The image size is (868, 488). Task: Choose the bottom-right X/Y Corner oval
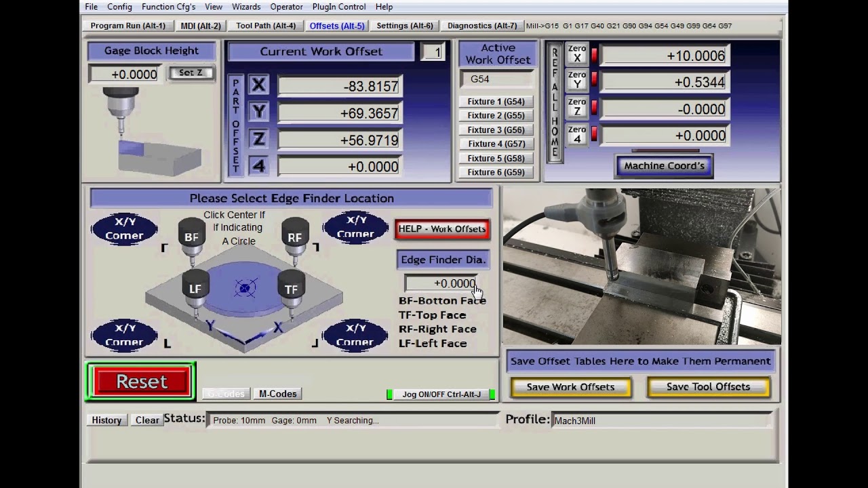coord(355,335)
